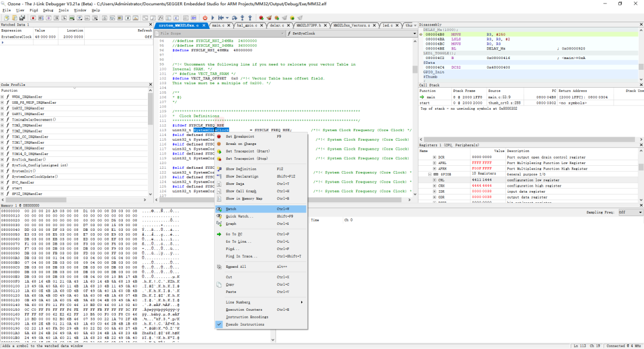
Task: Close the Disassembly panel
Action: [641, 24]
